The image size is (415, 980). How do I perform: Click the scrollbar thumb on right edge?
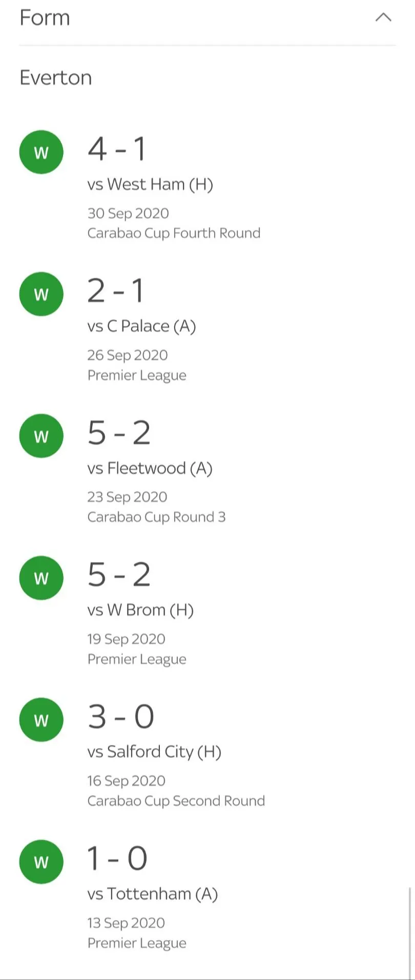click(x=409, y=932)
